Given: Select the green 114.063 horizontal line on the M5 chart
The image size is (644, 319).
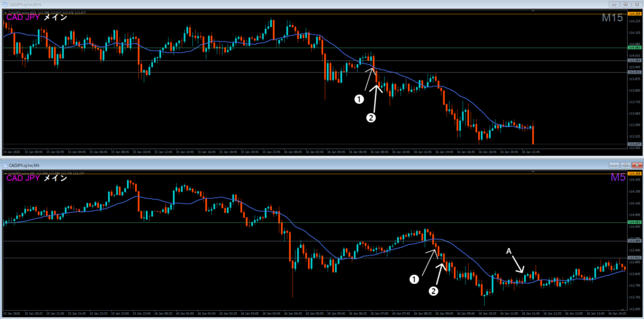Looking at the screenshot, I should coord(314,222).
